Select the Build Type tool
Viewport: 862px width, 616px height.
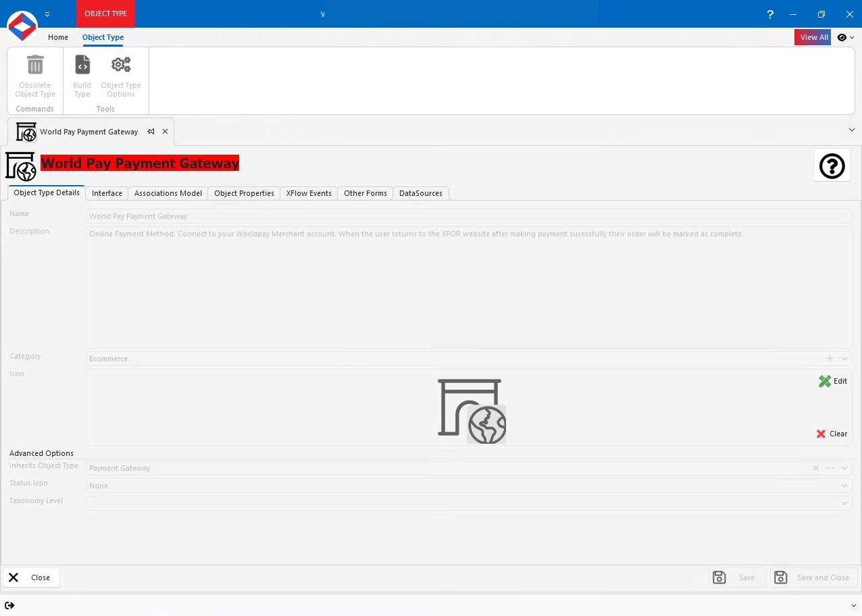coord(82,74)
